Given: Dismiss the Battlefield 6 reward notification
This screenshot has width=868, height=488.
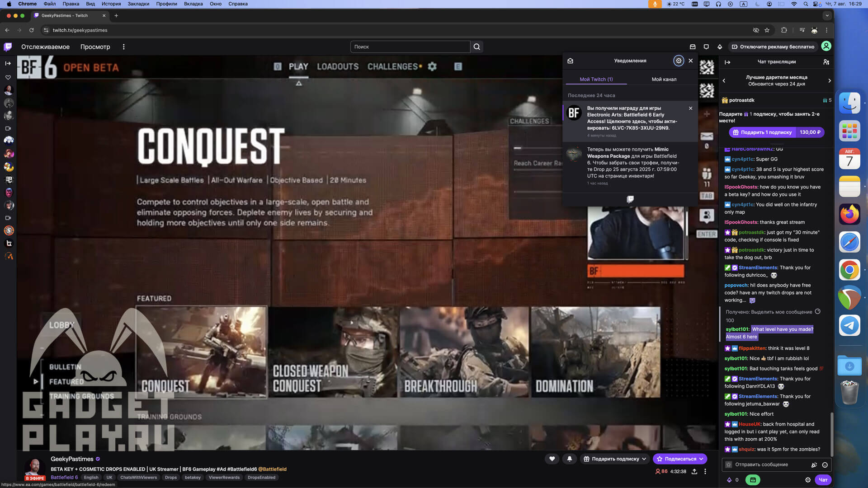Looking at the screenshot, I should click(690, 108).
